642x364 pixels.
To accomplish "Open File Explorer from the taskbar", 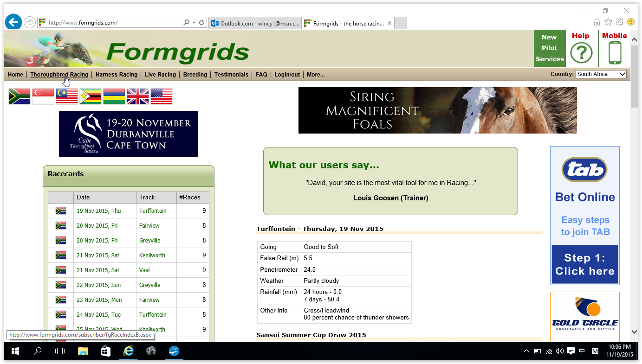I will [x=83, y=351].
